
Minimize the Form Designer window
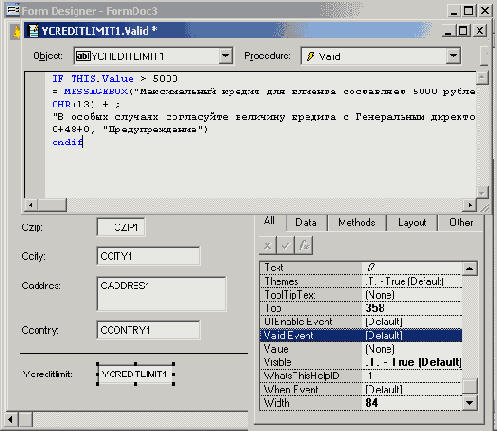454,11
